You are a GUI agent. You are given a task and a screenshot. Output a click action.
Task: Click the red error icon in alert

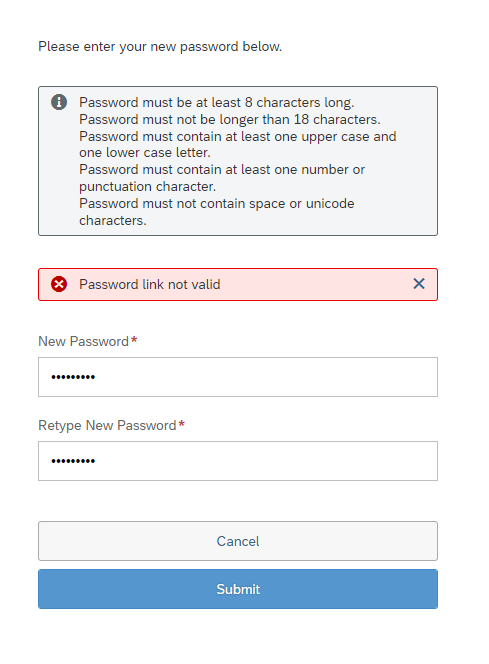(x=59, y=284)
